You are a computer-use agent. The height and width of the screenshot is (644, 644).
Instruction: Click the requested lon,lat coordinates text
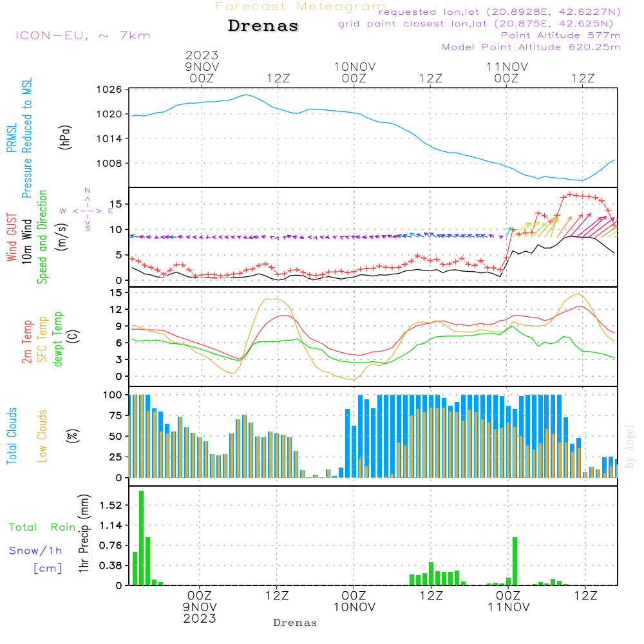click(500, 12)
